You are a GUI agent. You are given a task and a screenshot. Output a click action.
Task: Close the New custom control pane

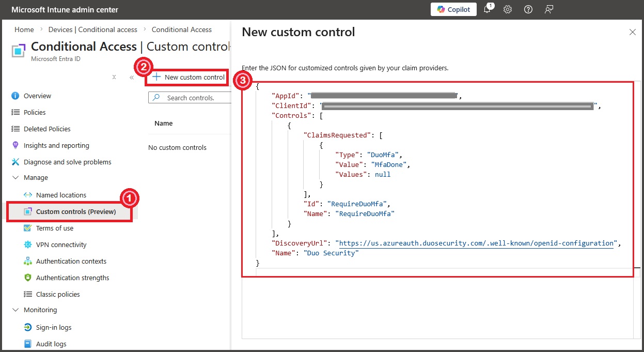pyautogui.click(x=632, y=32)
